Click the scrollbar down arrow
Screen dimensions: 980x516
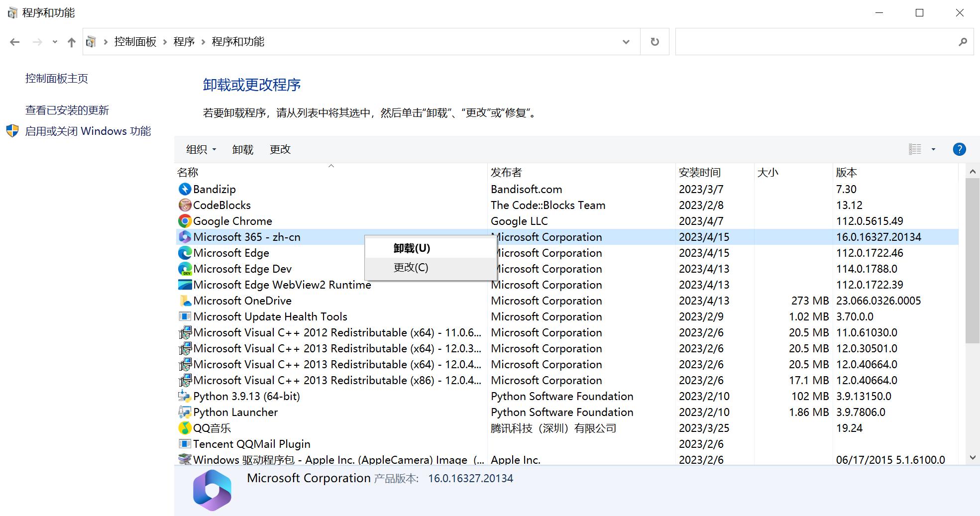click(x=973, y=458)
